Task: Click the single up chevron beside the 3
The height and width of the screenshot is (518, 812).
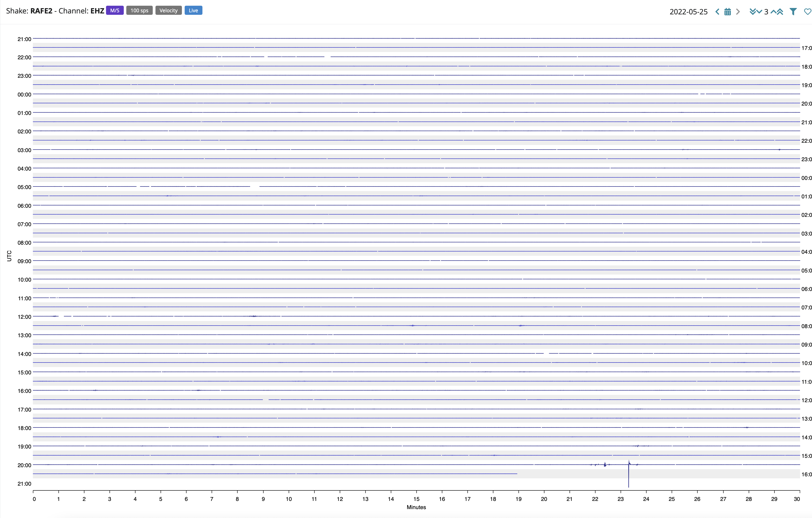Action: [773, 12]
